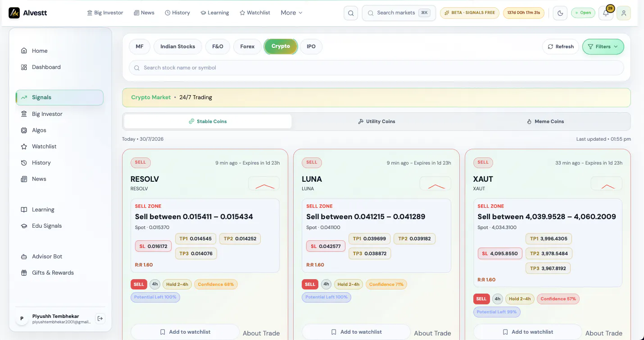Open About Trade for XAUT
This screenshot has width=644, height=340.
click(x=603, y=333)
